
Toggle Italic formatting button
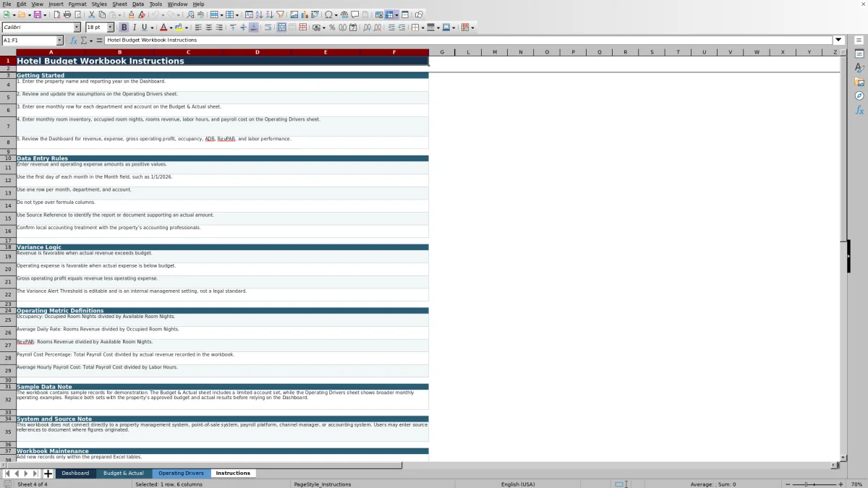click(x=134, y=27)
